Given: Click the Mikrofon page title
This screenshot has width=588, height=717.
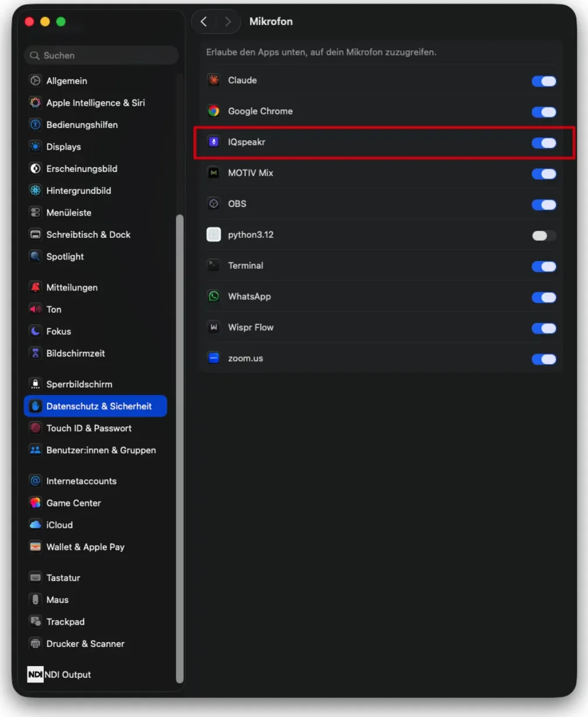Looking at the screenshot, I should tap(271, 21).
